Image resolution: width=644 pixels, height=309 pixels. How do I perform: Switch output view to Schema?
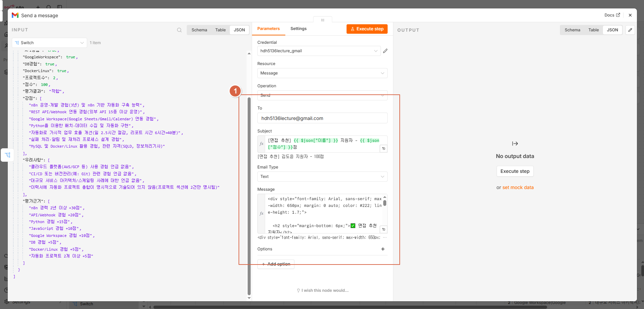tap(572, 30)
